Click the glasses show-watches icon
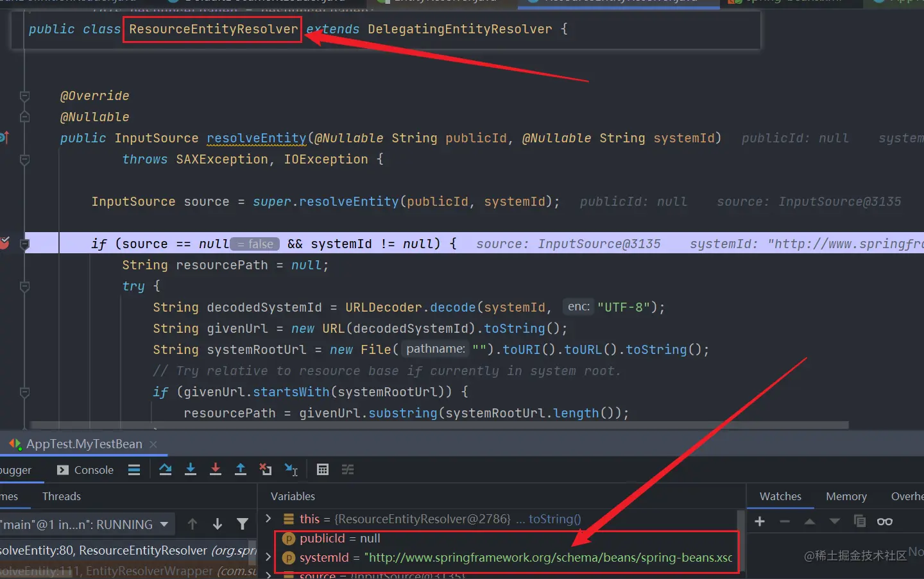924x579 pixels. click(x=885, y=521)
